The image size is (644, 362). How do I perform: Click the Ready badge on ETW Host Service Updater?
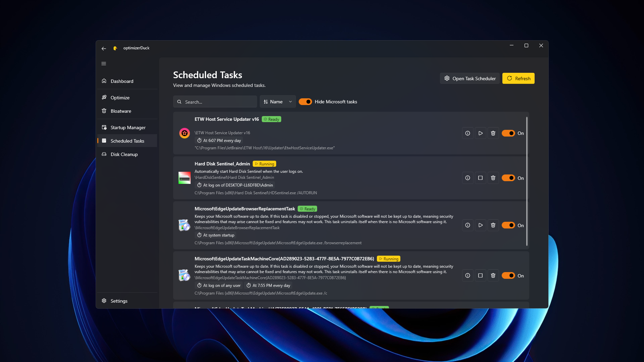pyautogui.click(x=271, y=119)
